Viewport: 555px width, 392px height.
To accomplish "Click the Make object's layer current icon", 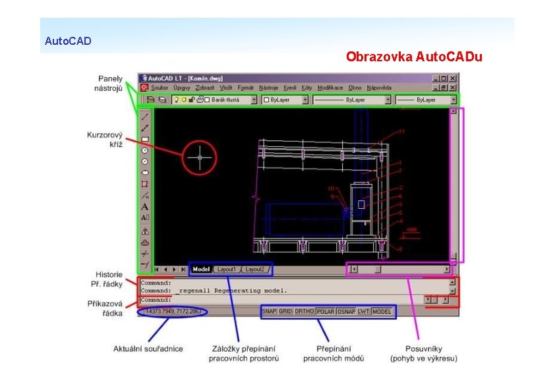I will coord(162,100).
